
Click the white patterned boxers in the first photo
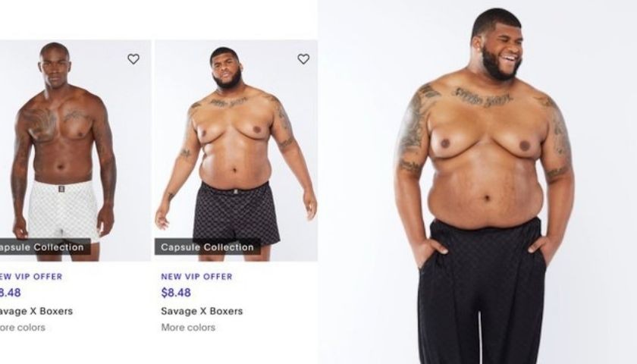(64, 212)
